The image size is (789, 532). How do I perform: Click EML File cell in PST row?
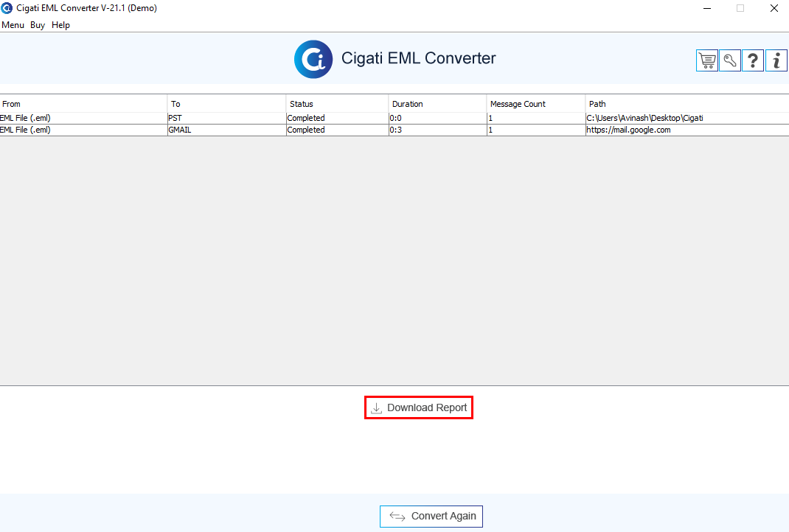[x=83, y=118]
